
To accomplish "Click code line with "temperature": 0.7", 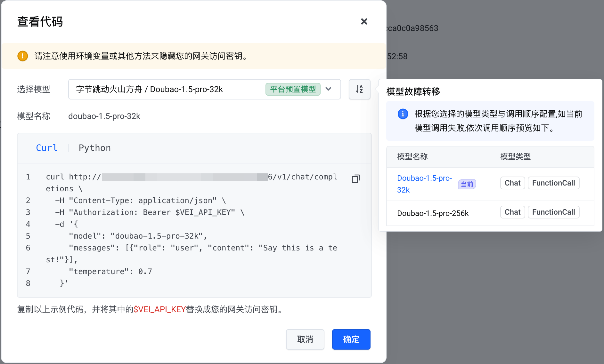I will (110, 272).
